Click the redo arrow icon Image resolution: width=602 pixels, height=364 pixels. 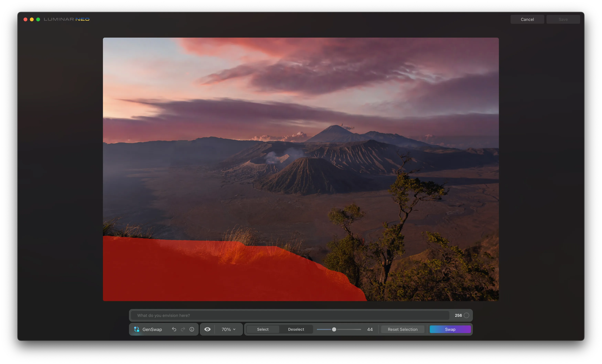pyautogui.click(x=183, y=329)
